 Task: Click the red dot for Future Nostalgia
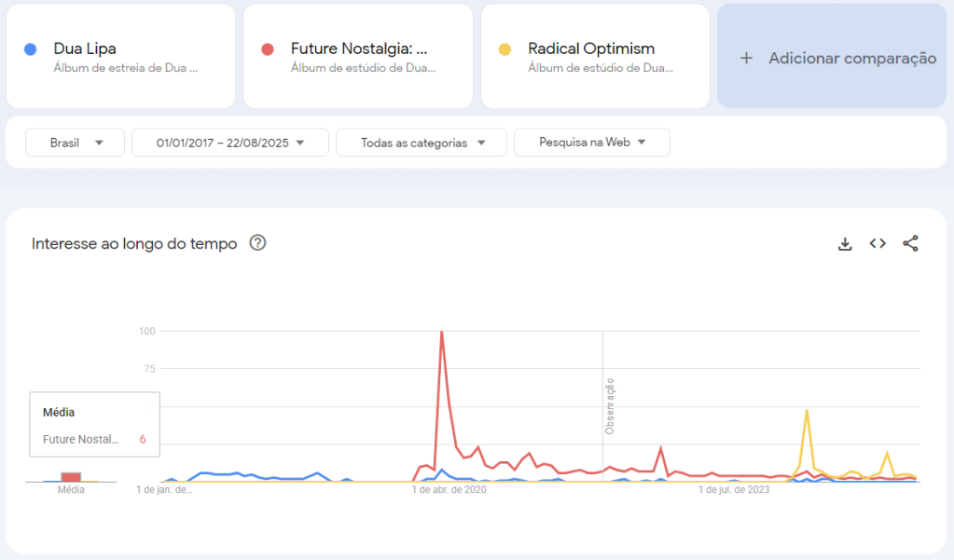[x=268, y=49]
